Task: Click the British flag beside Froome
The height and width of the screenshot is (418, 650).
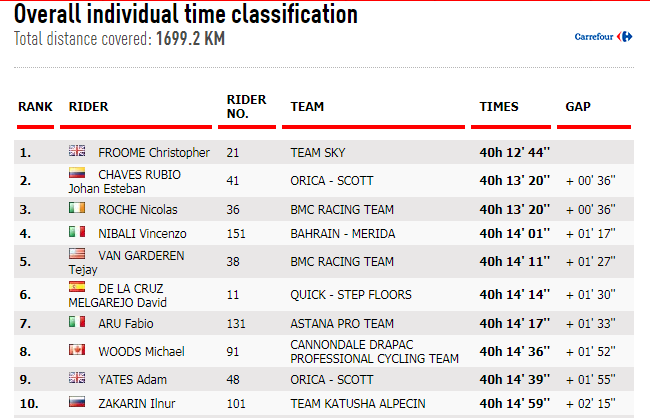Action: point(77,151)
